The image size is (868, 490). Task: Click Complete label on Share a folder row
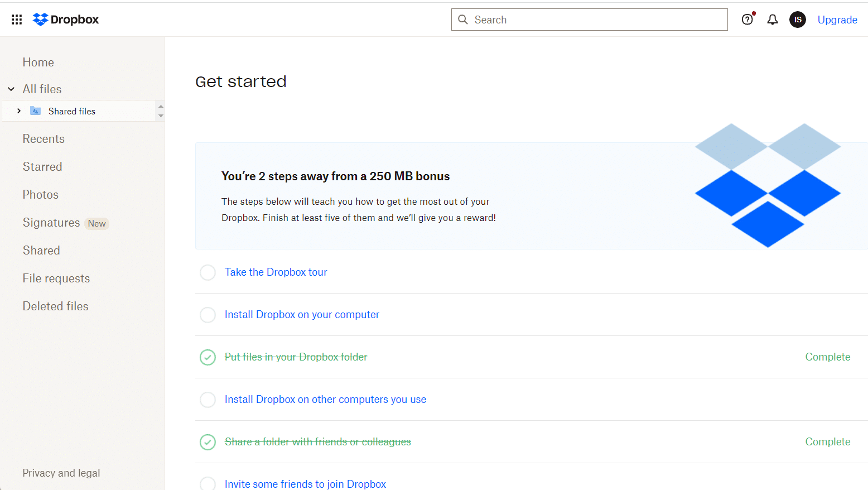pos(828,441)
